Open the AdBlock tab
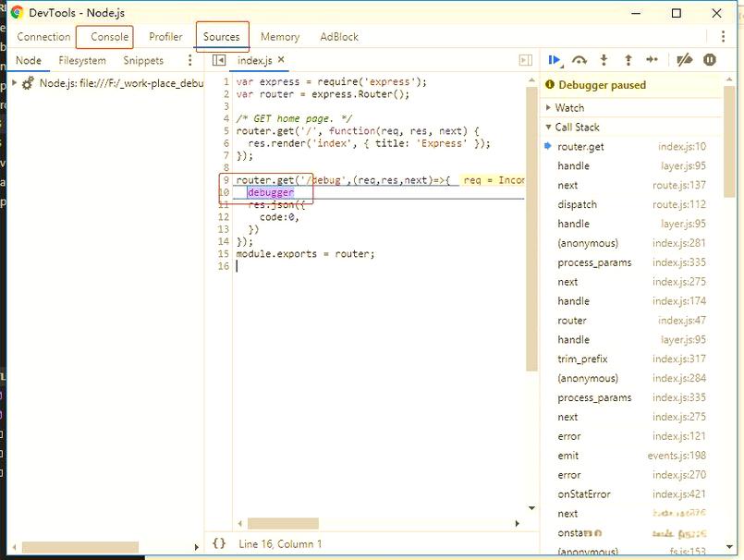 point(339,37)
